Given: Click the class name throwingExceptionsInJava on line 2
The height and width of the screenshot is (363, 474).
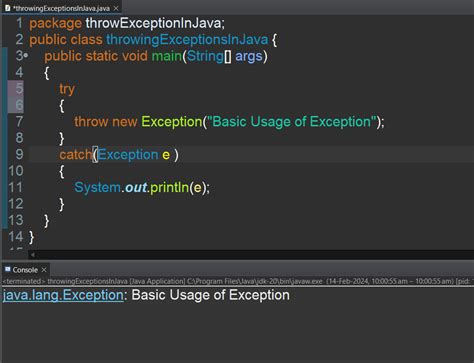Looking at the screenshot, I should click(187, 40).
